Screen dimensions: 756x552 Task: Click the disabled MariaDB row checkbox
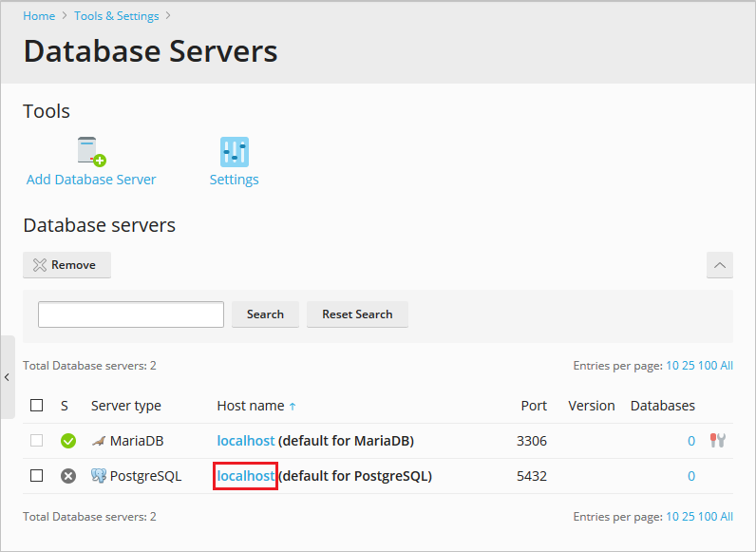pyautogui.click(x=37, y=441)
